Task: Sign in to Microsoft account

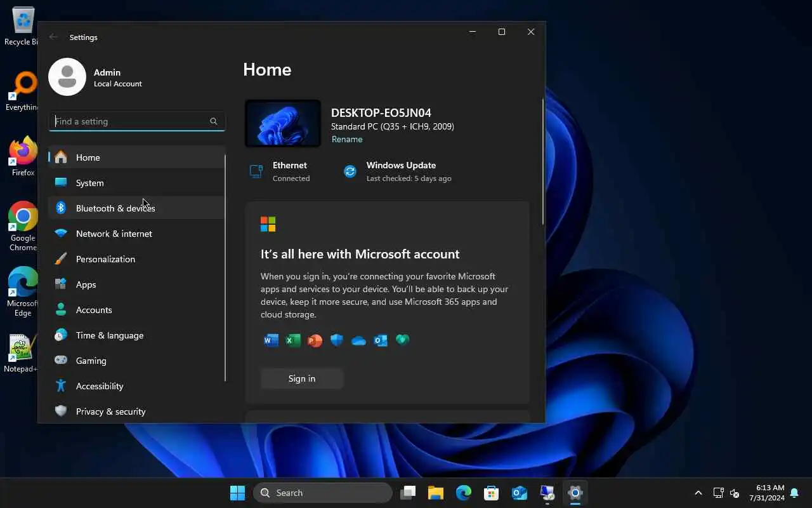Action: point(302,378)
